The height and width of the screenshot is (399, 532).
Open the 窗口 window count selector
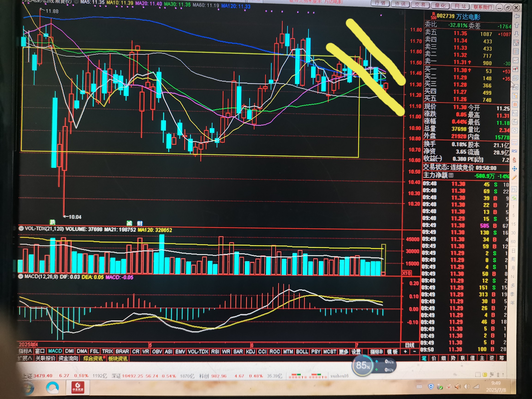(40, 351)
